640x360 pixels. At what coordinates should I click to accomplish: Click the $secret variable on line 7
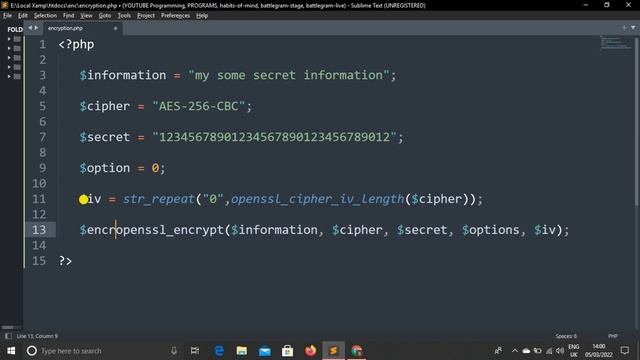[x=104, y=137]
